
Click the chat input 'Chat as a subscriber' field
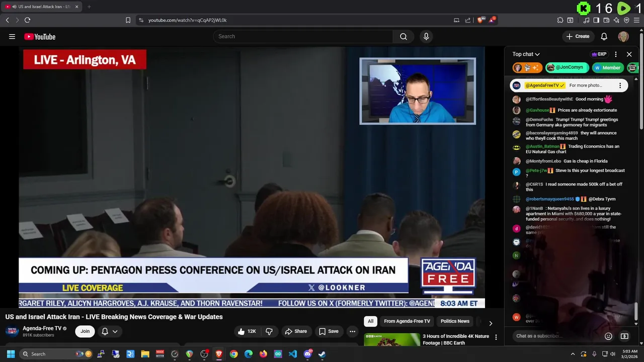557,336
